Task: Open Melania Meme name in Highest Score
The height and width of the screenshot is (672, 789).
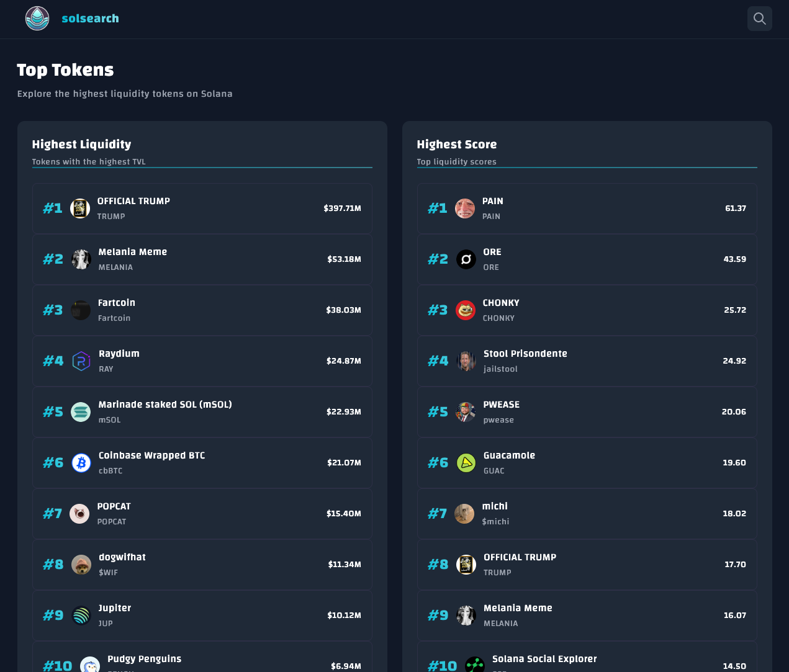Action: [x=518, y=608]
